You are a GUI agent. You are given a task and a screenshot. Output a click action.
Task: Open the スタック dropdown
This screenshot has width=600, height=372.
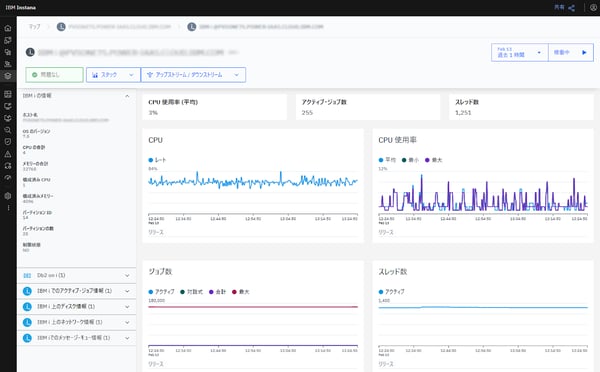[113, 75]
